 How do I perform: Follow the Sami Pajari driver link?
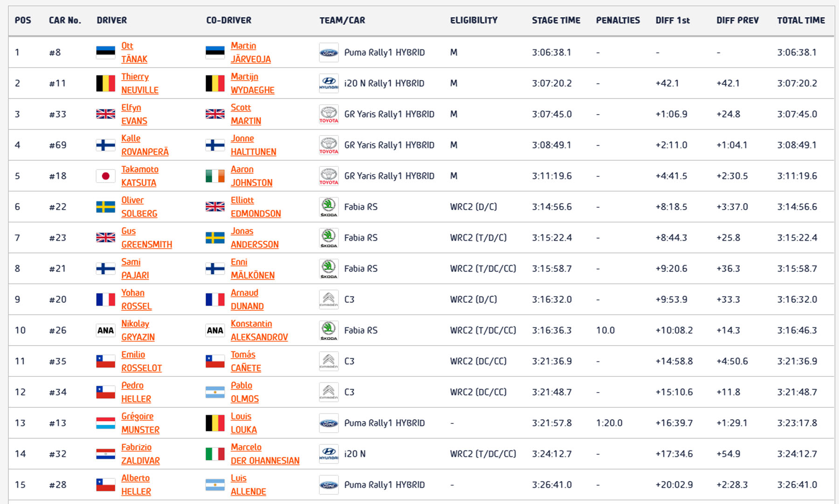(x=135, y=268)
